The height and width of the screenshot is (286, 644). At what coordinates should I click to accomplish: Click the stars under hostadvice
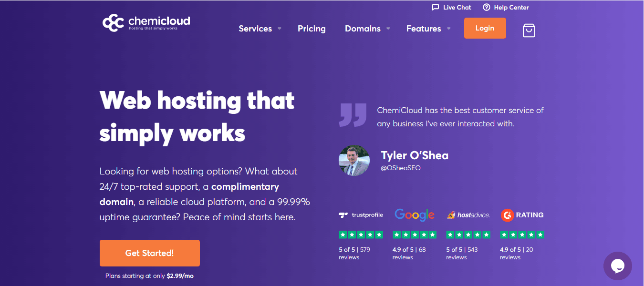point(468,235)
